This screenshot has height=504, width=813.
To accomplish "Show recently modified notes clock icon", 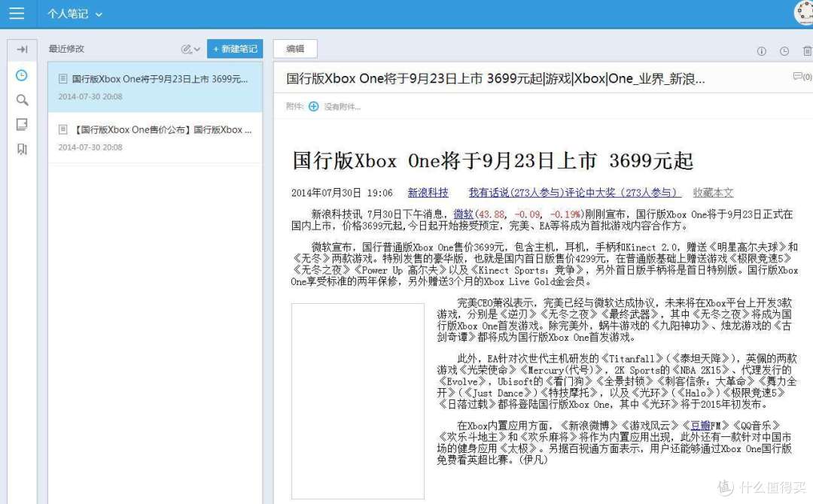I will pyautogui.click(x=22, y=75).
